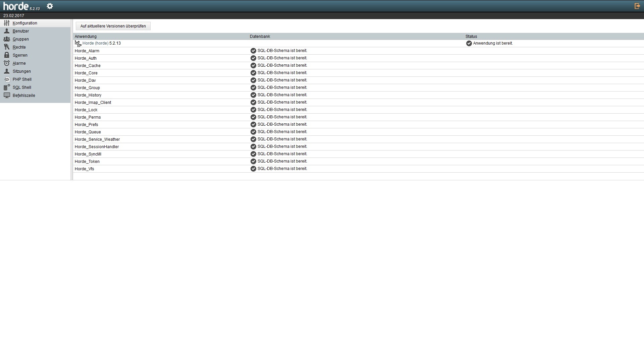This screenshot has width=644, height=362.
Task: Click Auf aktuellere Versionen überprüfen button
Action: point(113,26)
